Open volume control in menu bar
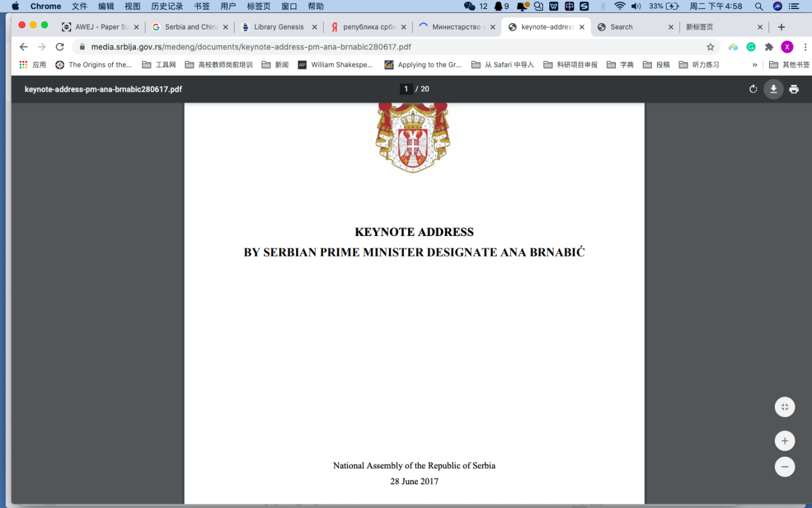 (636, 6)
